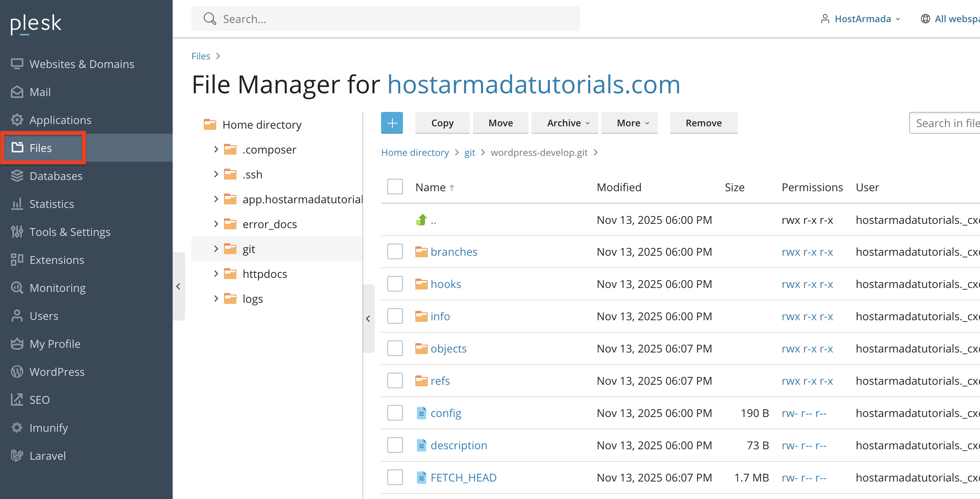Click the Users person icon
980x499 pixels.
tap(17, 316)
